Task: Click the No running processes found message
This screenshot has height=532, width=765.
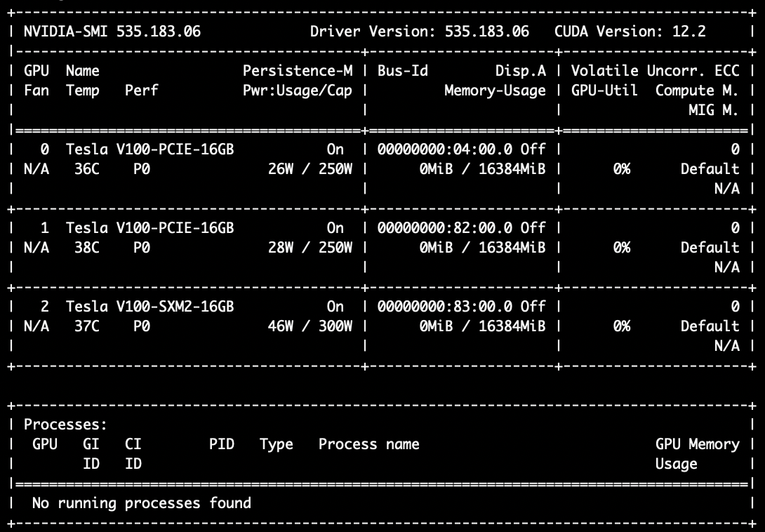Action: [142, 504]
